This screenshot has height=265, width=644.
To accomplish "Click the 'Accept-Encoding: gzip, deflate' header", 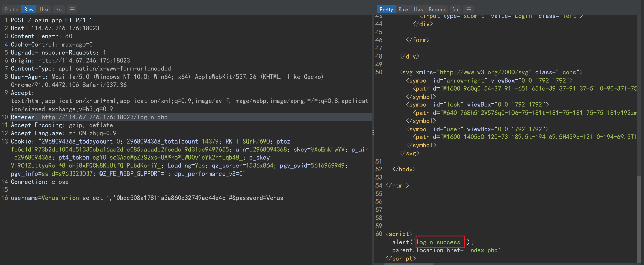I will point(62,125).
